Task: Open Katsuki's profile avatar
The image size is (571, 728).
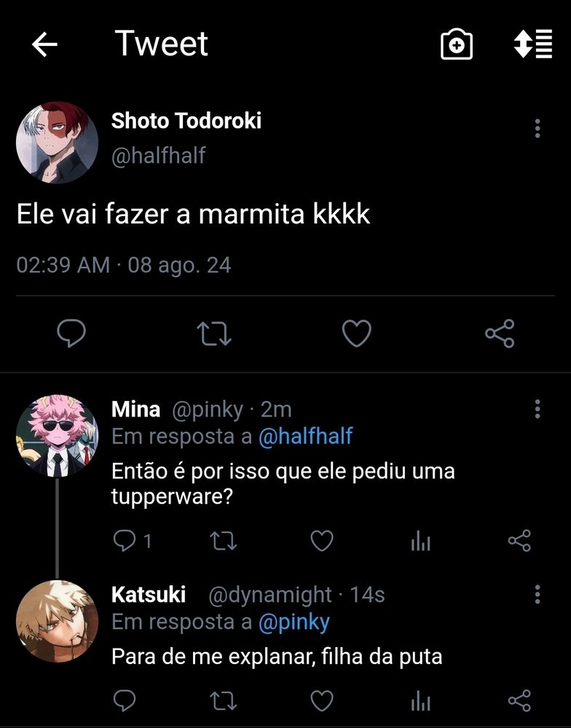Action: tap(57, 621)
